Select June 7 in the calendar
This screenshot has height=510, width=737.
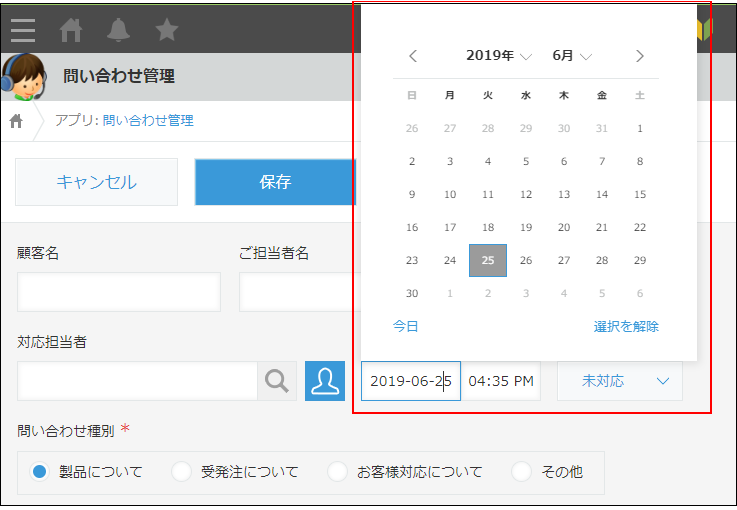click(602, 162)
